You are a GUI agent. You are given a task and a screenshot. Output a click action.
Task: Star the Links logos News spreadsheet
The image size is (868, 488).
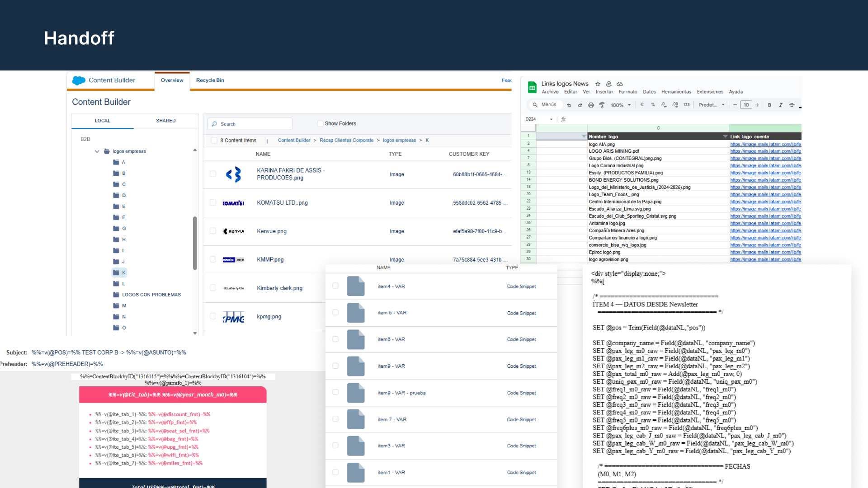[598, 84]
